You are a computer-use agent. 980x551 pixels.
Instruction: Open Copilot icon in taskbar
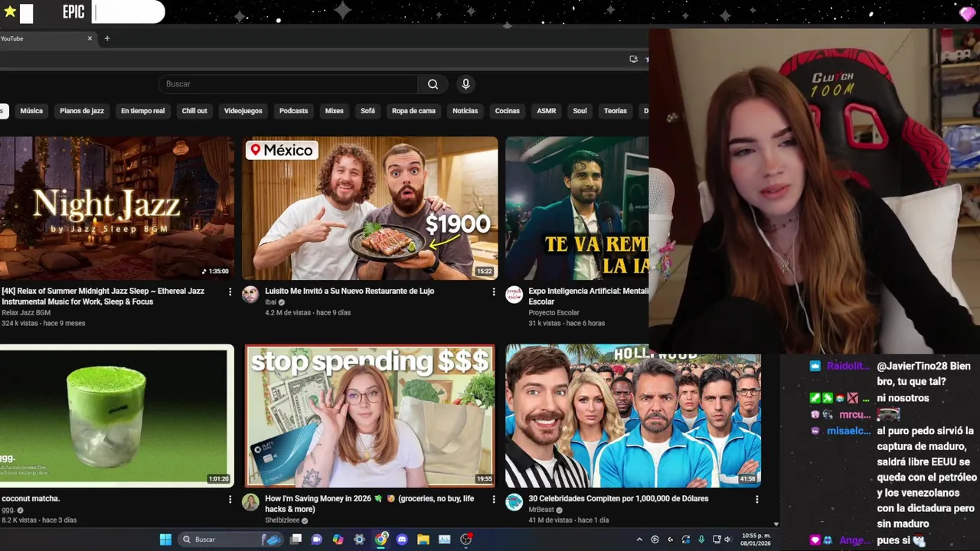pos(338,540)
